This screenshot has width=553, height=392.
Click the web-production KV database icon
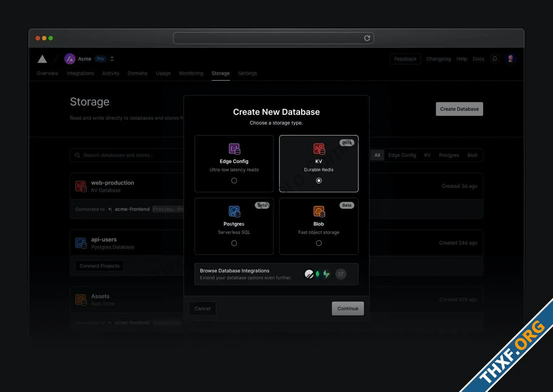[x=81, y=186]
